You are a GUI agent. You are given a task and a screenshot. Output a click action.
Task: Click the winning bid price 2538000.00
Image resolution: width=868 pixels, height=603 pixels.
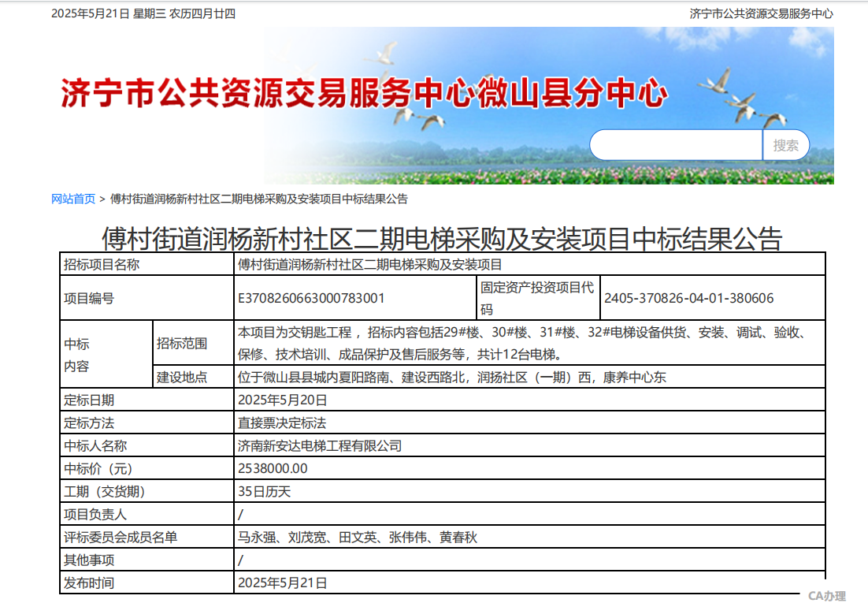(x=273, y=468)
